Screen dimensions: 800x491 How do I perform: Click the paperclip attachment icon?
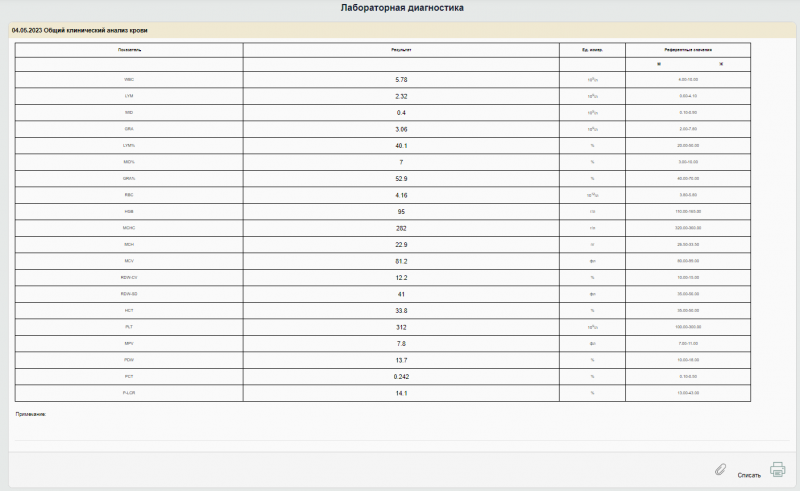719,469
